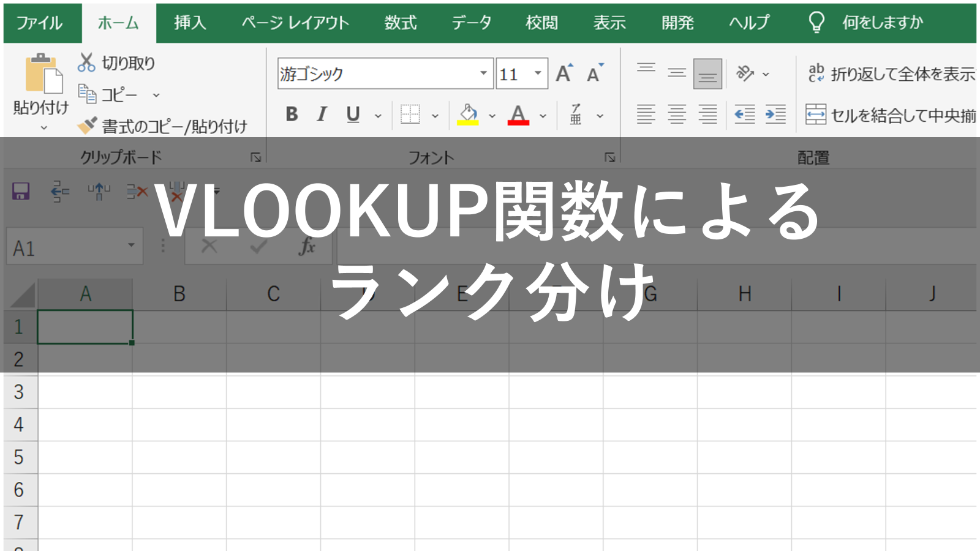The image size is (980, 551).
Task: Click the phonetic guide furigana icon
Action: pos(576,114)
